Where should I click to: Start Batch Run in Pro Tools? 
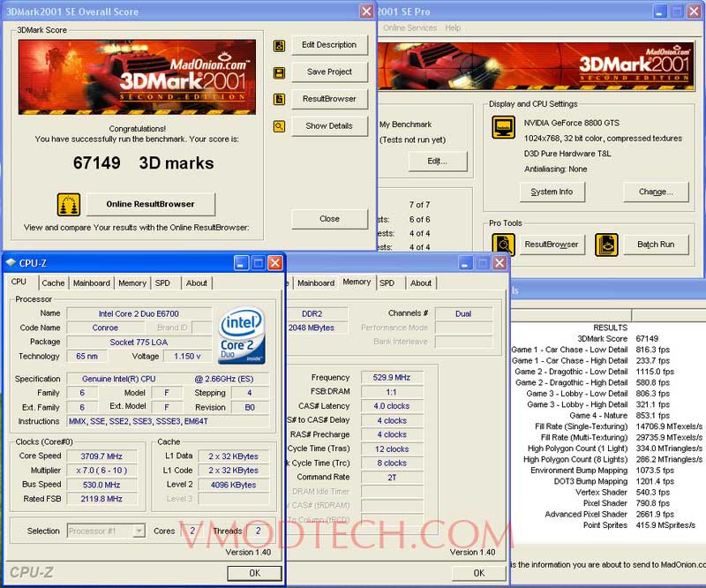point(656,245)
